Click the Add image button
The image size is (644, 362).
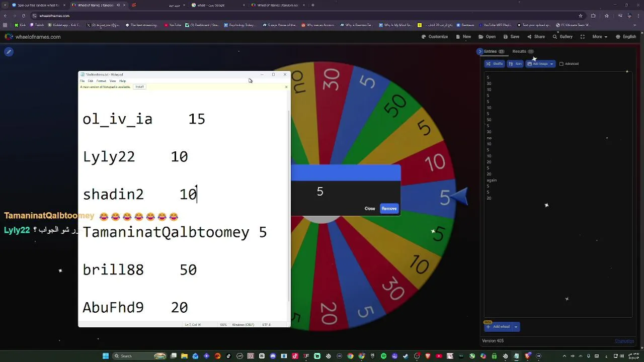537,64
